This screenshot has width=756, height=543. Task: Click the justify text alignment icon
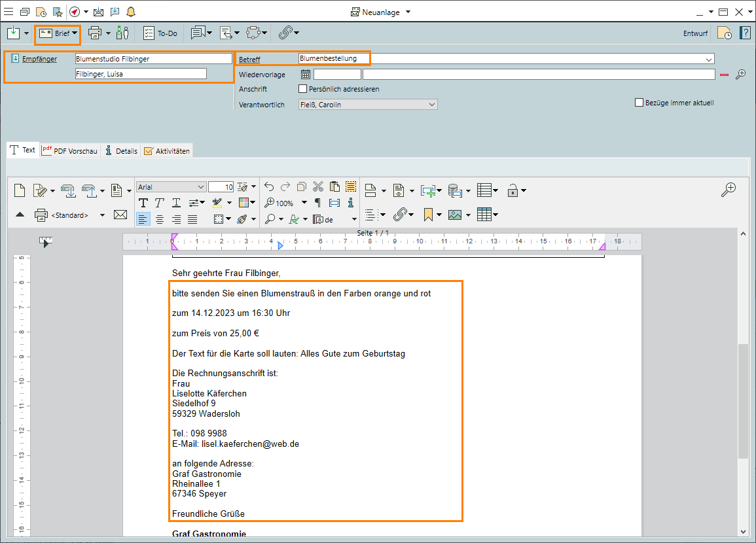pos(192,219)
